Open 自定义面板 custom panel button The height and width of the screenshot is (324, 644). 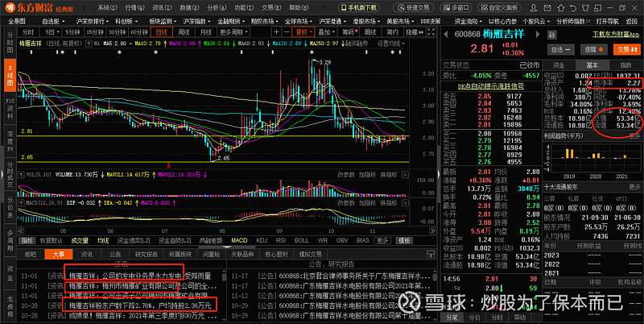coord(500,7)
